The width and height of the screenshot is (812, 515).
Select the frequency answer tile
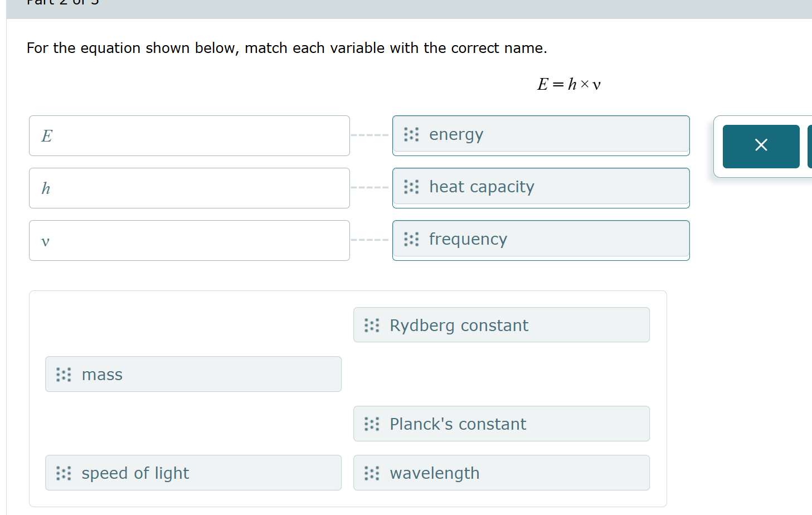coord(541,240)
